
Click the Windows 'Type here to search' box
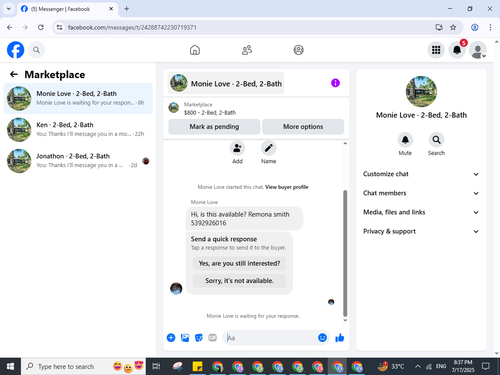[83, 366]
